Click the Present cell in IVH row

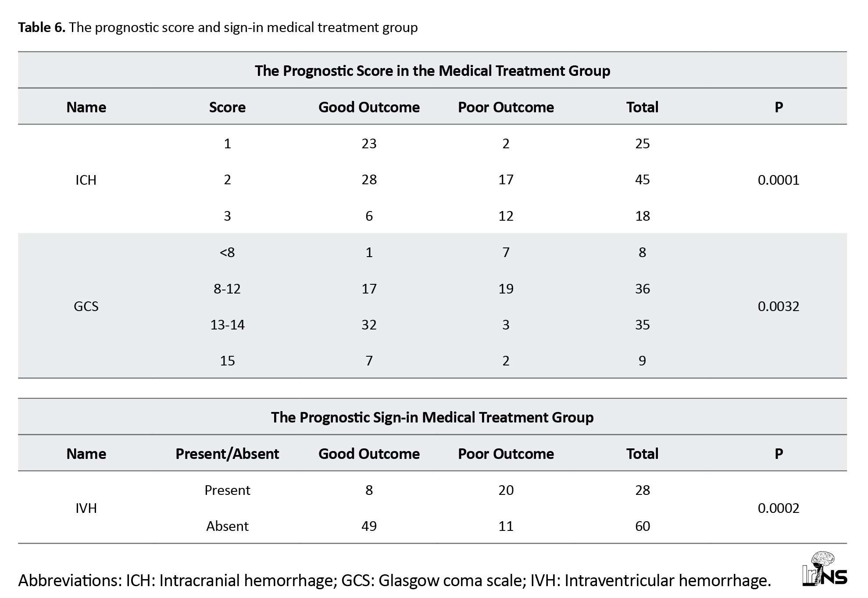(x=227, y=490)
